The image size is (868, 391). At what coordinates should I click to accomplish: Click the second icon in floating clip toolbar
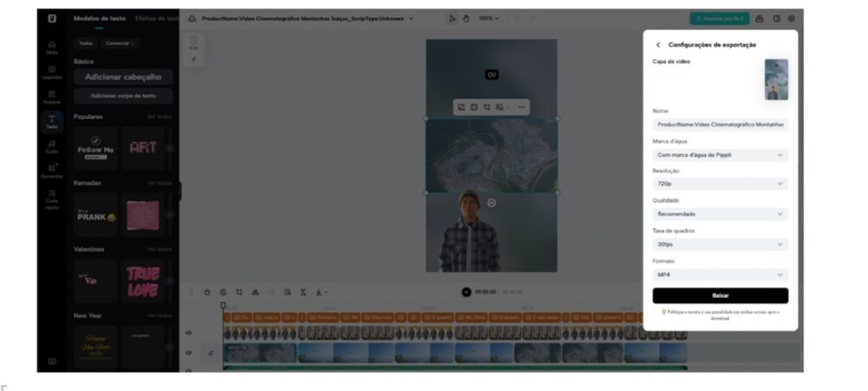click(474, 108)
